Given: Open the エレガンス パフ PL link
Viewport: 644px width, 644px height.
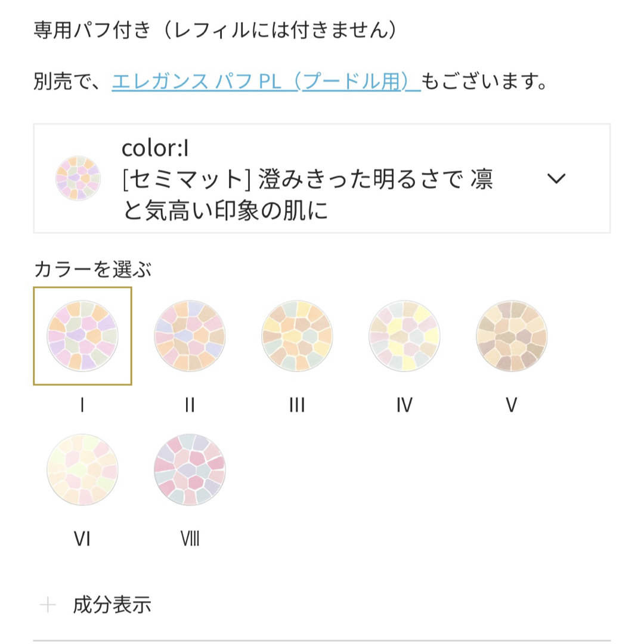Looking at the screenshot, I should point(266,81).
